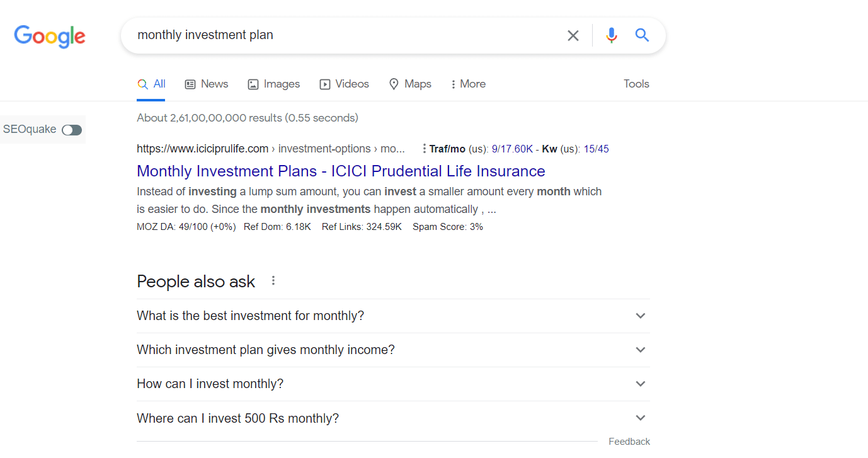Image resolution: width=868 pixels, height=458 pixels.
Task: Open Monthly Investment Plans ICICI Prudential result
Action: click(x=341, y=171)
